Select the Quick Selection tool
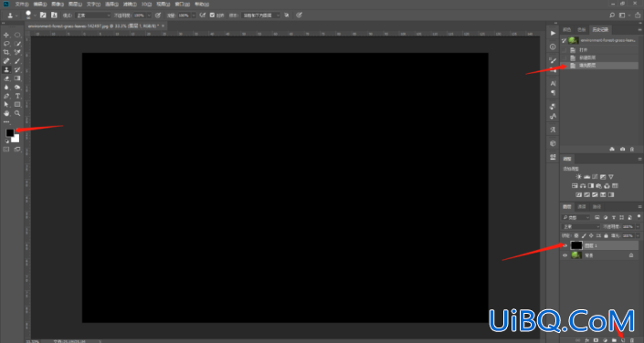Screen dimensions: 644x343 (17, 44)
